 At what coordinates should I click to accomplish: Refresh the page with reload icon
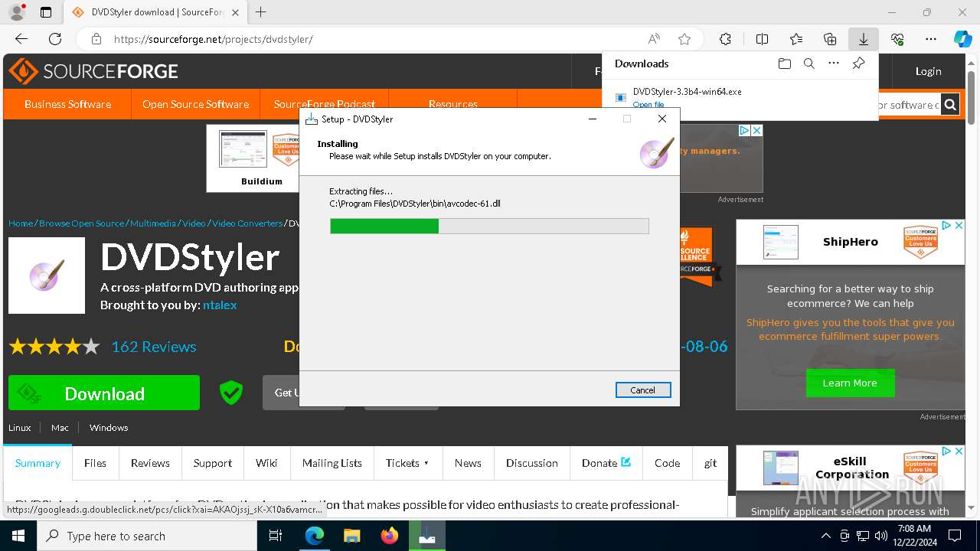[x=55, y=39]
